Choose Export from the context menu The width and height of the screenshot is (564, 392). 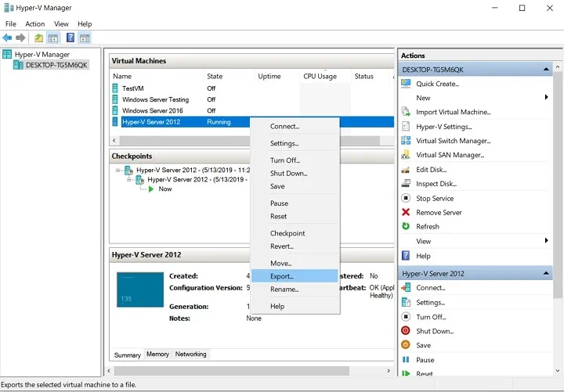tap(282, 276)
